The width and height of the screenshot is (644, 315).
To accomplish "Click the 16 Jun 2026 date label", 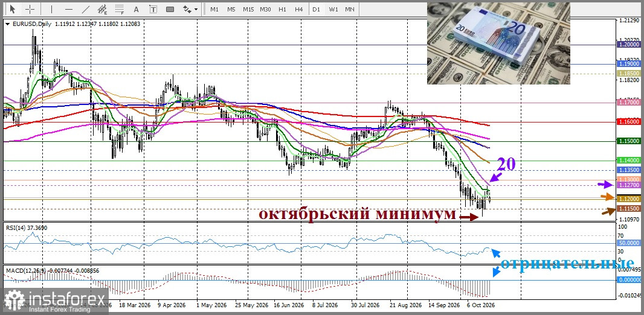I will tap(289, 305).
